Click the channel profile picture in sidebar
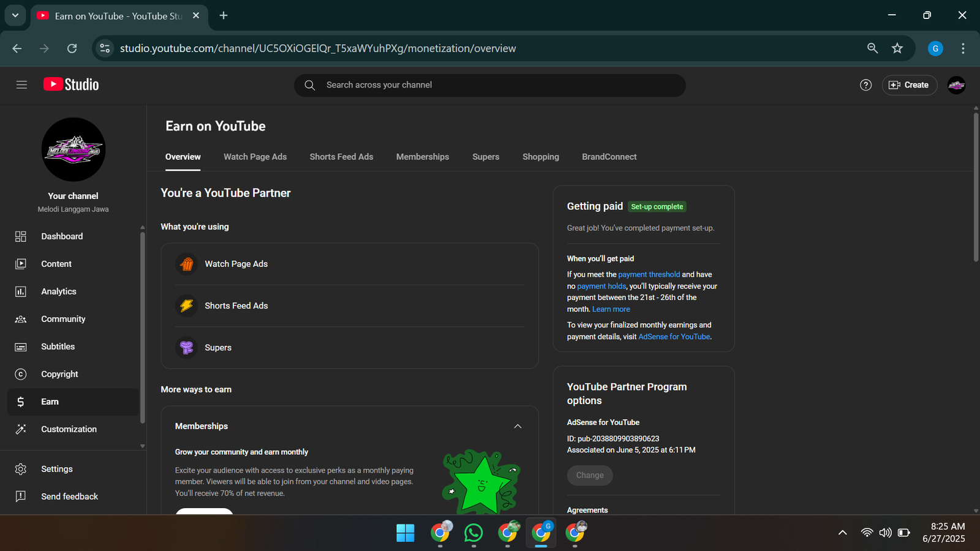 pos(73,149)
